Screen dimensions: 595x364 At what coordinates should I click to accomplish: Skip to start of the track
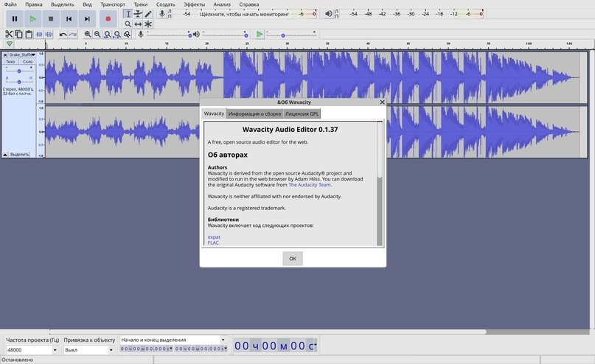[69, 18]
